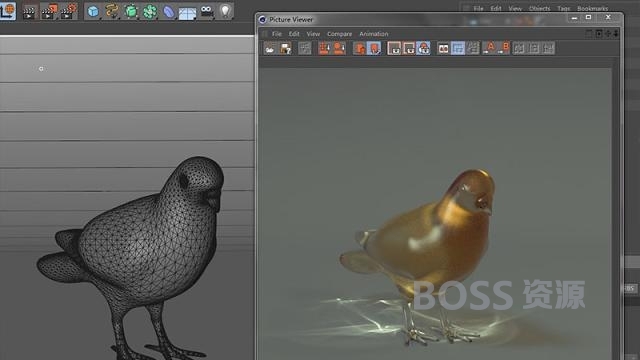Open Edit Render Settings gear clapperboard
640x360 pixels.
click(69, 12)
